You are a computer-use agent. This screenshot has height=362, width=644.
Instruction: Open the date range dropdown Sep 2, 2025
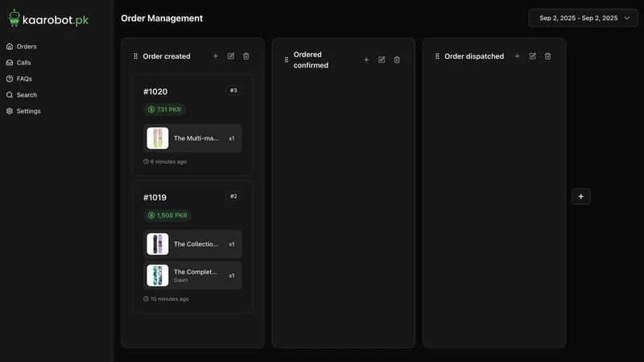click(x=583, y=18)
